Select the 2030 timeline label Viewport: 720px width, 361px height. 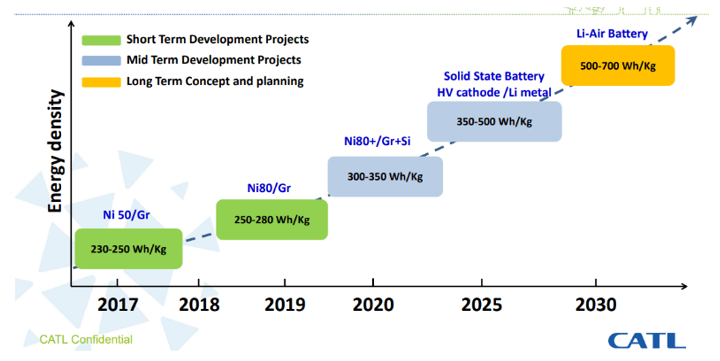(596, 305)
